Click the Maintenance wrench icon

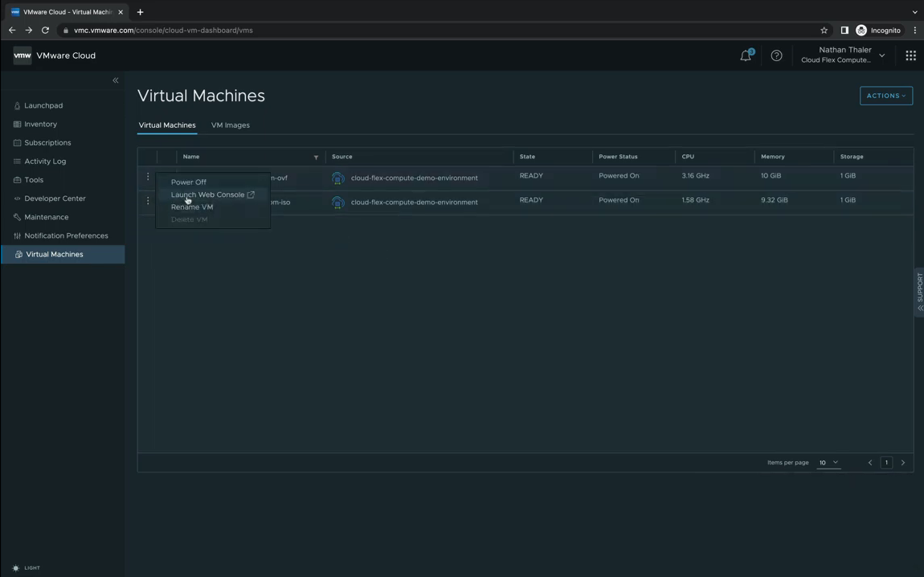click(17, 217)
